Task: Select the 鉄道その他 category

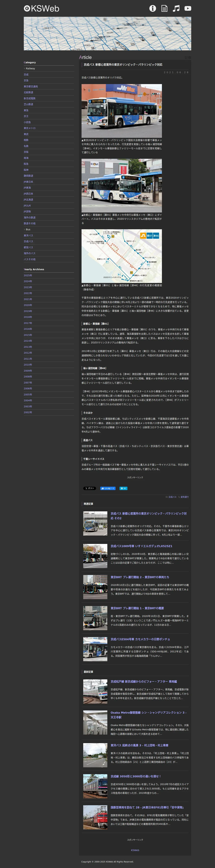Action: click(30, 223)
